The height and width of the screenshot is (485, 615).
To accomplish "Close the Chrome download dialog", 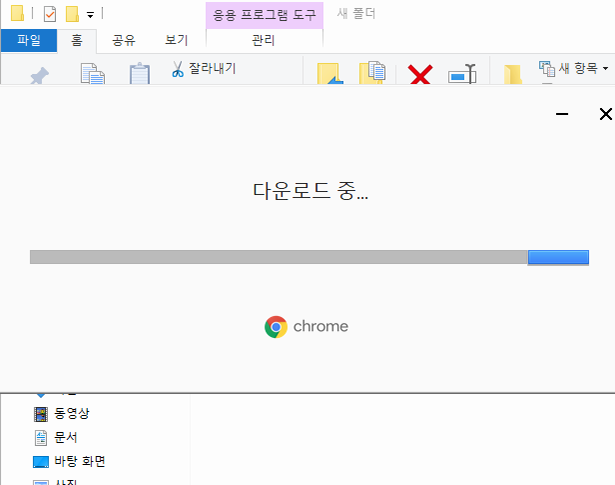I will click(x=606, y=114).
